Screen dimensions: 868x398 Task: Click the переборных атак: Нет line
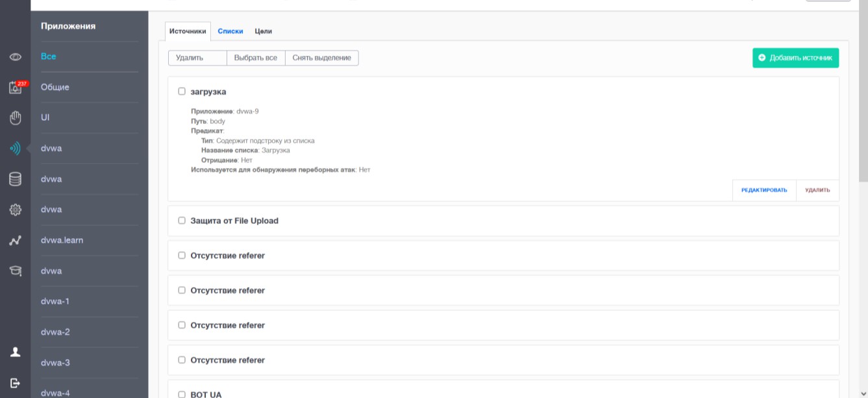coord(280,170)
